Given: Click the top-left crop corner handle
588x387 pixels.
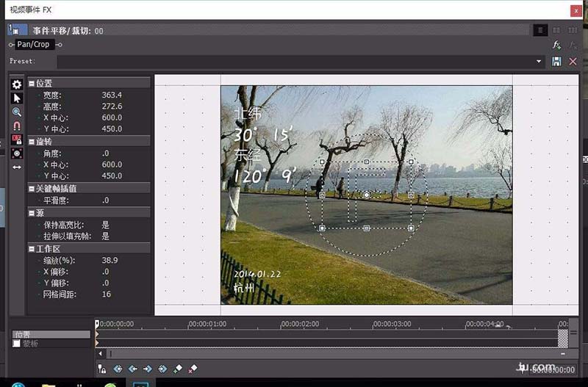Looking at the screenshot, I should tap(322, 162).
